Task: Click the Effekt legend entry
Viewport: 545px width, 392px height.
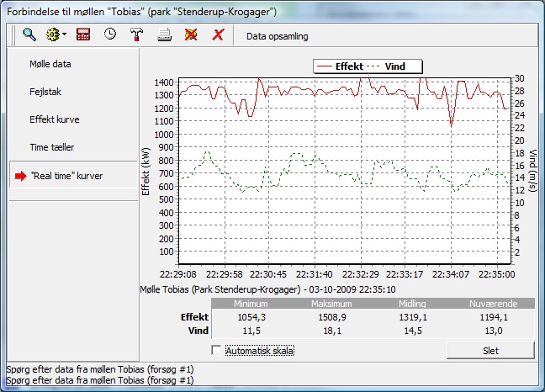Action: (341, 66)
